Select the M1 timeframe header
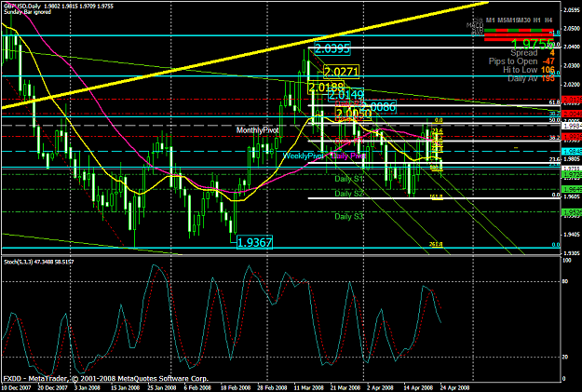Viewport: 582px width, 392px height. point(491,20)
